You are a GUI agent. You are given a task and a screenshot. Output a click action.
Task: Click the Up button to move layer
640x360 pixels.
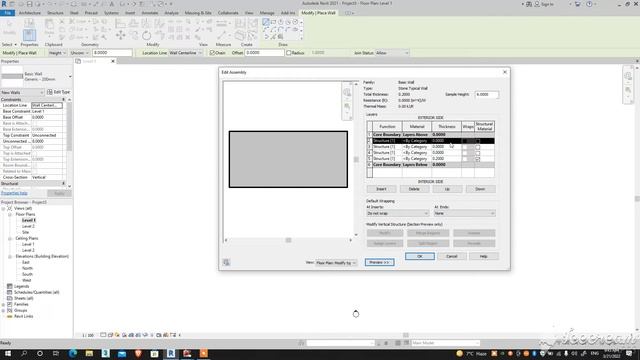click(447, 189)
